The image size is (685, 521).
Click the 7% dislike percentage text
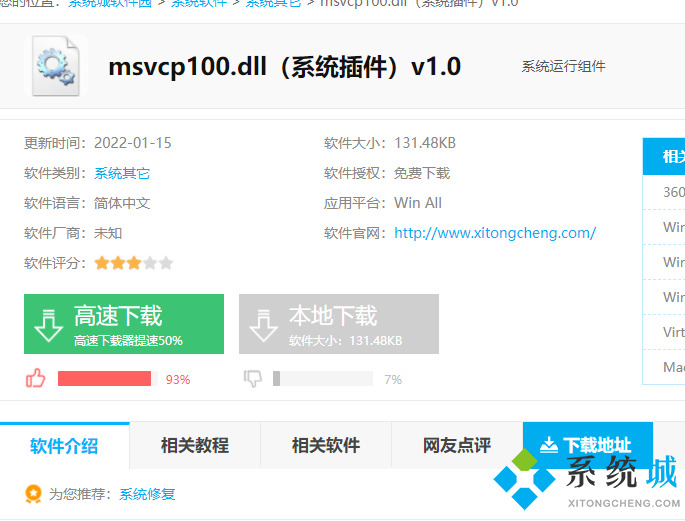393,380
